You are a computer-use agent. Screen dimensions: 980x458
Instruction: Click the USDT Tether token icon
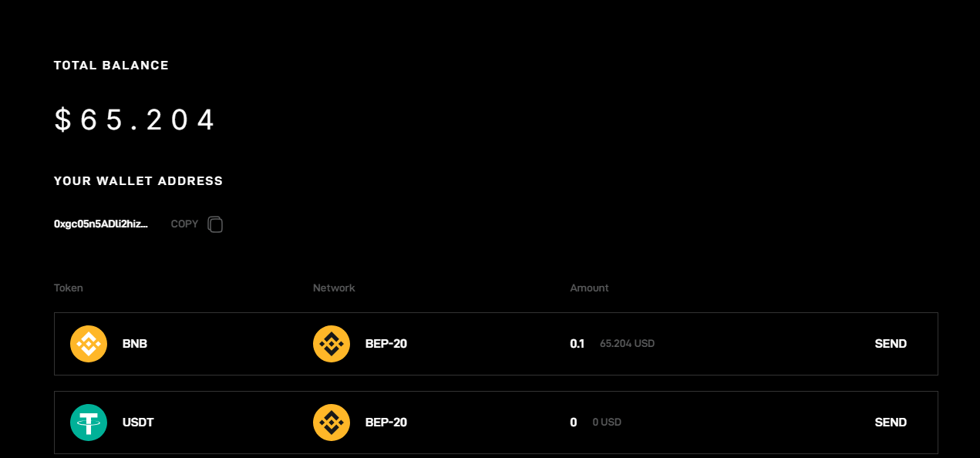(x=89, y=423)
